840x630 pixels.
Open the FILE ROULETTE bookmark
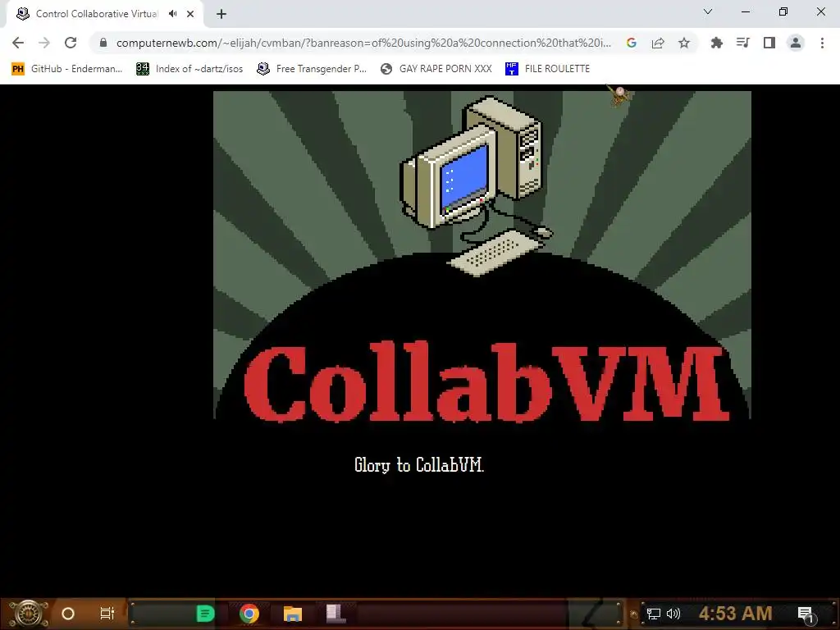point(547,69)
